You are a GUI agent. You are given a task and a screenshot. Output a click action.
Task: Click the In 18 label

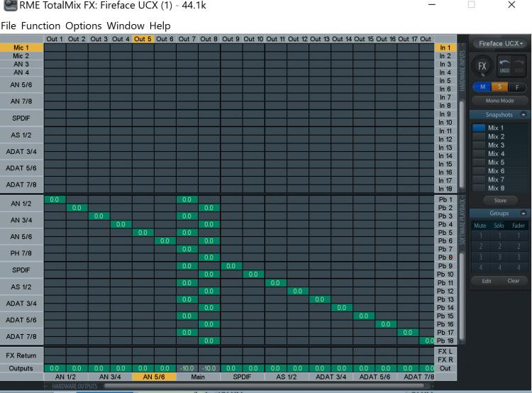click(x=445, y=189)
